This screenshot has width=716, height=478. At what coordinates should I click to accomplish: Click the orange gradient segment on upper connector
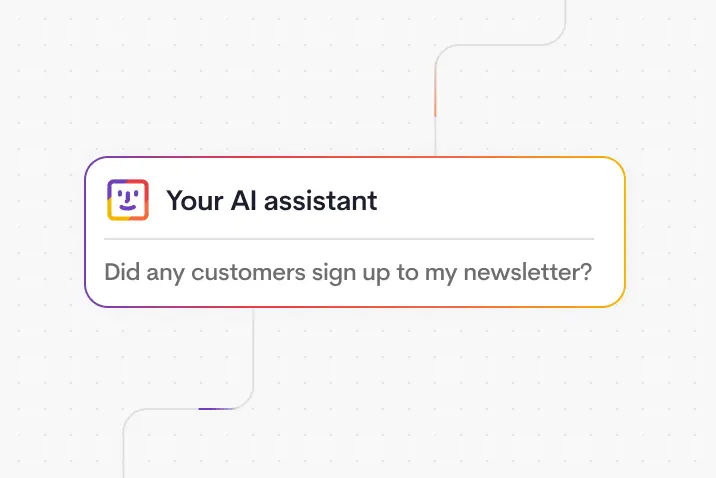(436, 100)
